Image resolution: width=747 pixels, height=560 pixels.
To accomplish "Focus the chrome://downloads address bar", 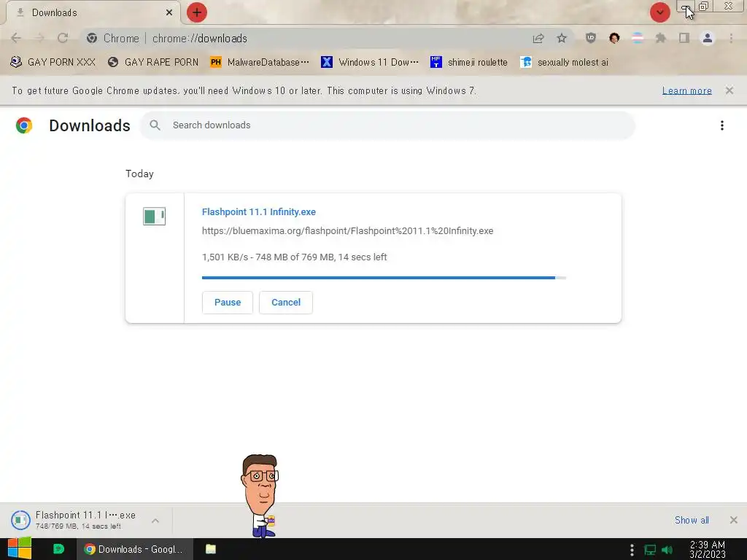I will 305,38.
